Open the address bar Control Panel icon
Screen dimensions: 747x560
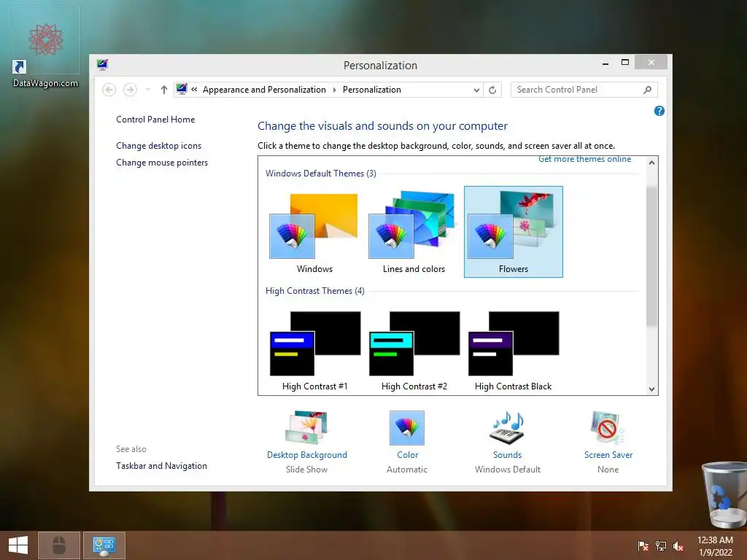(x=182, y=89)
